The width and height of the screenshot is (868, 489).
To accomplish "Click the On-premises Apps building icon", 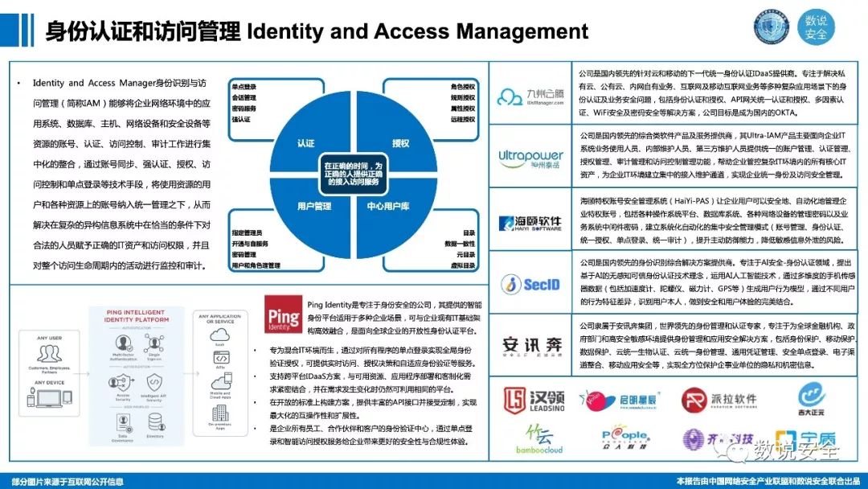I will pyautogui.click(x=219, y=413).
